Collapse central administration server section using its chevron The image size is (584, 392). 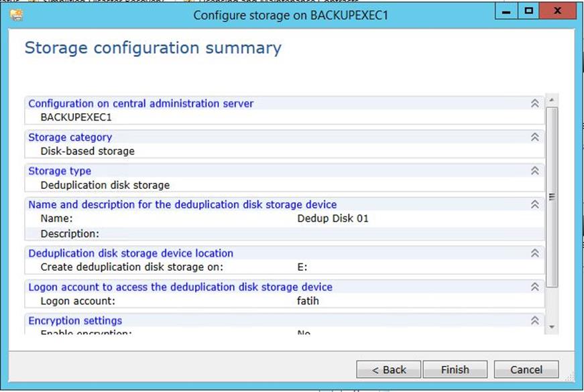pos(534,103)
